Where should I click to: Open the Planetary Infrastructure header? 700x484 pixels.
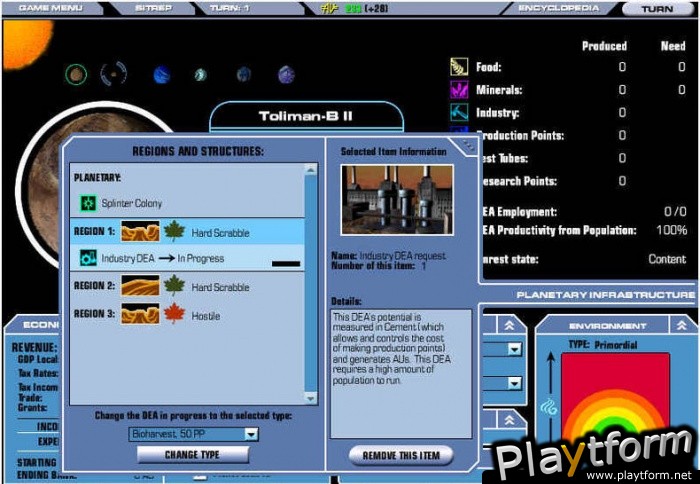point(605,295)
